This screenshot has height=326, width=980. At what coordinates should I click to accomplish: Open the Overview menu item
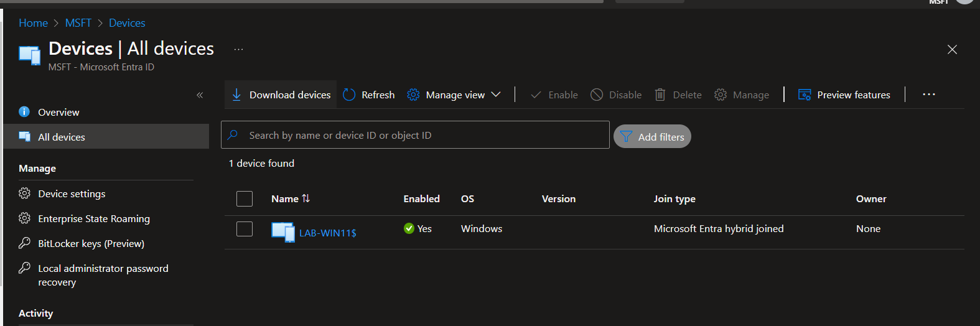coord(58,112)
